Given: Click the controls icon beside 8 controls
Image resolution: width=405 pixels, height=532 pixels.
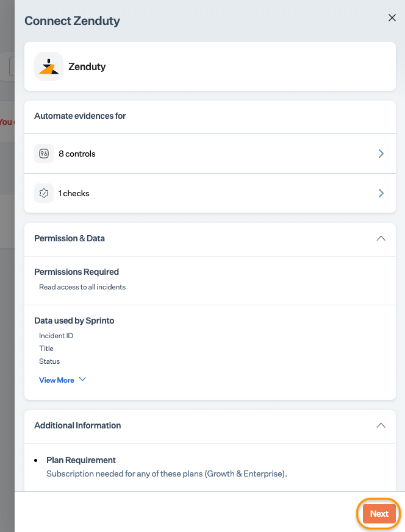Looking at the screenshot, I should pos(44,154).
